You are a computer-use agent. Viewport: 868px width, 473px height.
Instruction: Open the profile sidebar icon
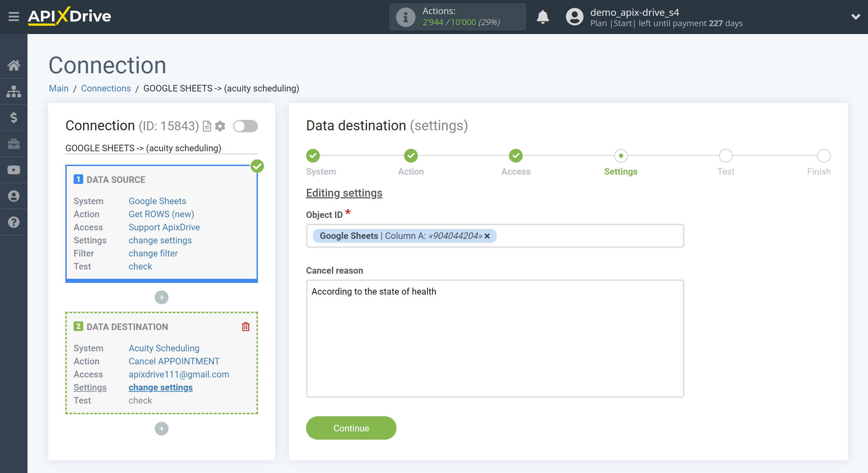[x=14, y=196]
